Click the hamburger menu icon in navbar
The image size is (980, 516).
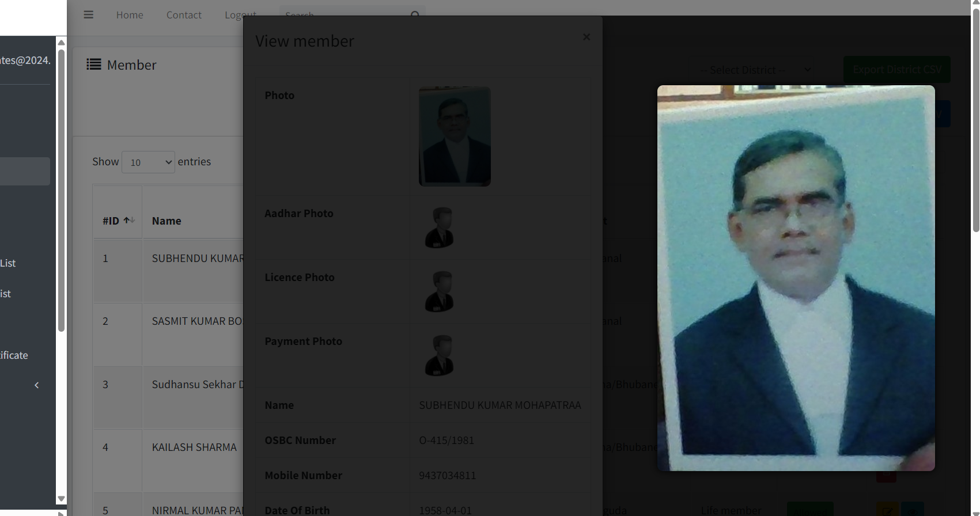[88, 14]
